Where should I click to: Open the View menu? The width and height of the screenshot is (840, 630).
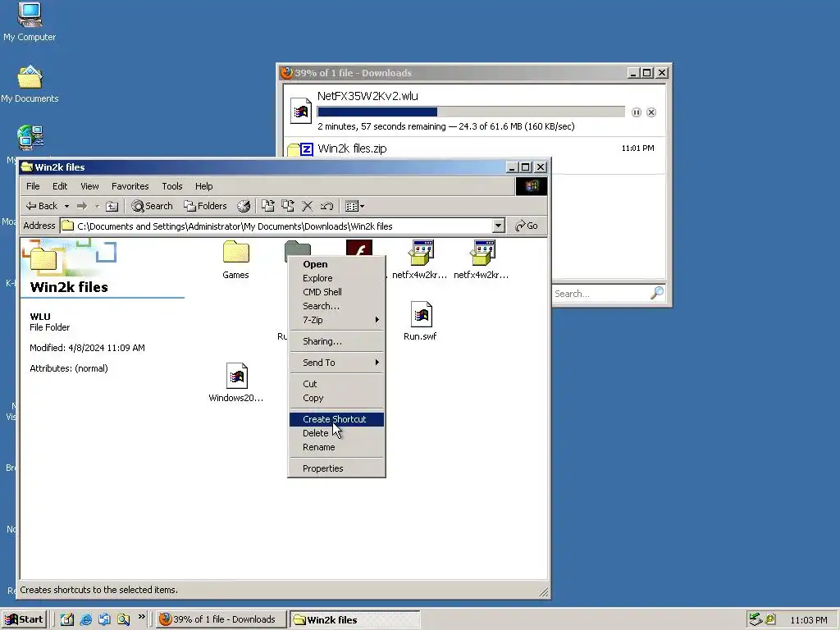pyautogui.click(x=89, y=186)
